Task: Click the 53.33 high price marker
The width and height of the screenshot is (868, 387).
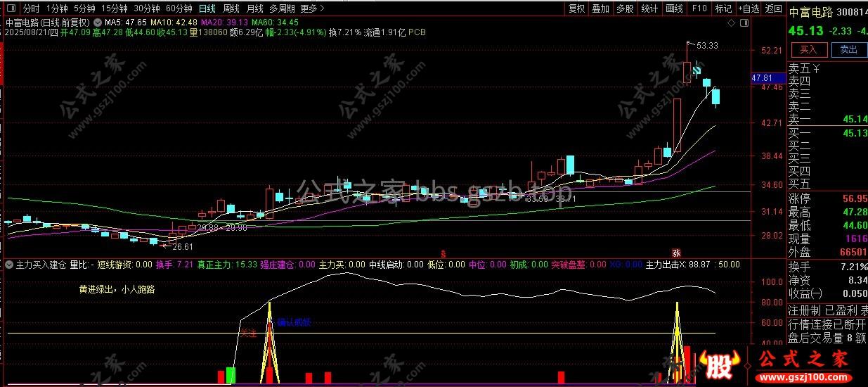Action: (707, 46)
